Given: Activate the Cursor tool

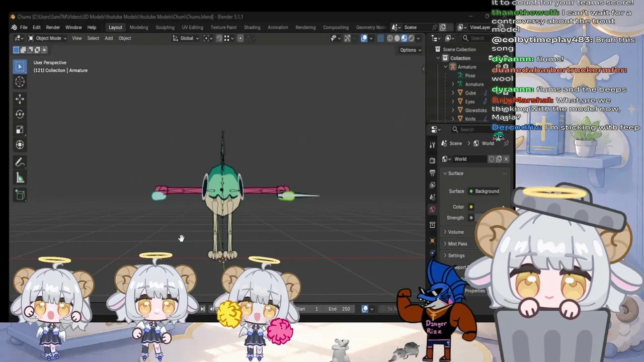Looking at the screenshot, I should click(x=20, y=81).
